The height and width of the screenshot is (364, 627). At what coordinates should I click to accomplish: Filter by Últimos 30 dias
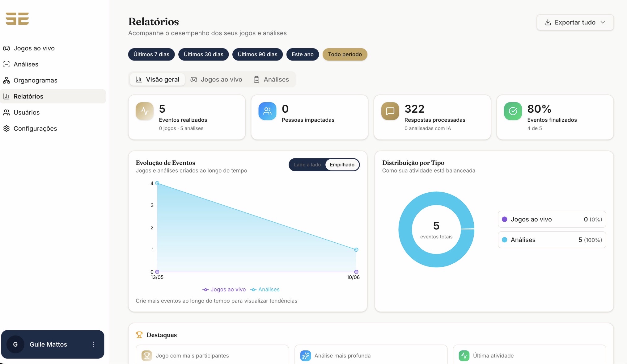(203, 54)
